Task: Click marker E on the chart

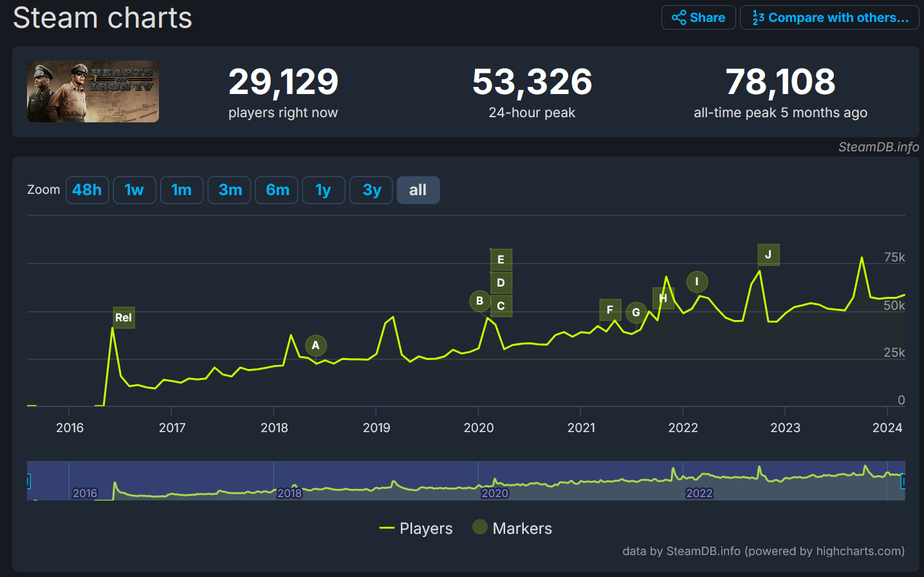Action: (501, 260)
